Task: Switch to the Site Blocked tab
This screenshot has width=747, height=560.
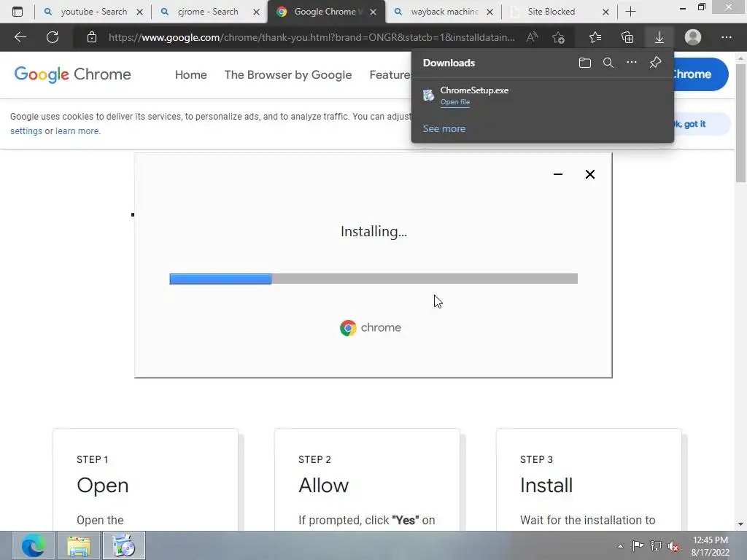Action: pos(551,12)
